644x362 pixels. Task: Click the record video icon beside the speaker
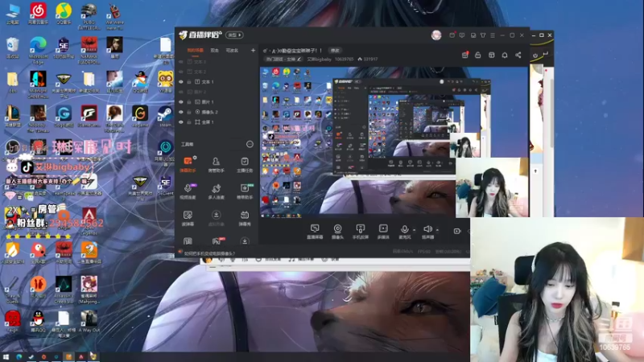coord(457,231)
